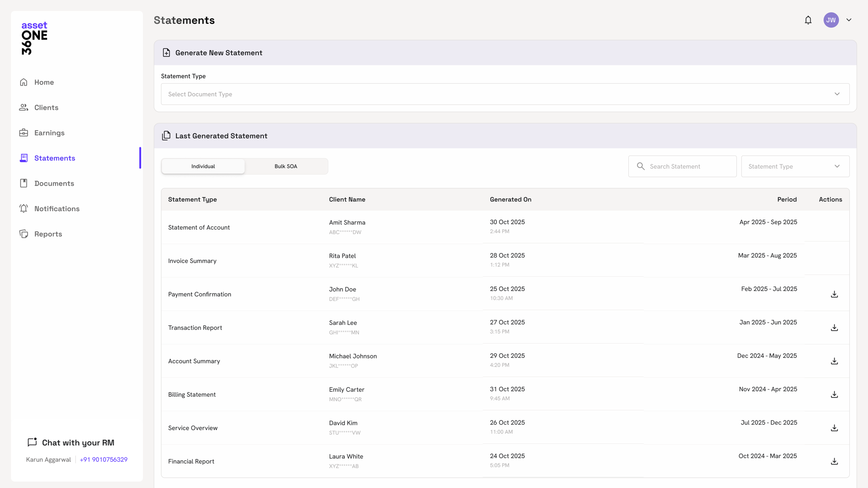Viewport: 868px width, 488px height.
Task: Switch to the Bulk SOA tab
Action: click(x=286, y=166)
